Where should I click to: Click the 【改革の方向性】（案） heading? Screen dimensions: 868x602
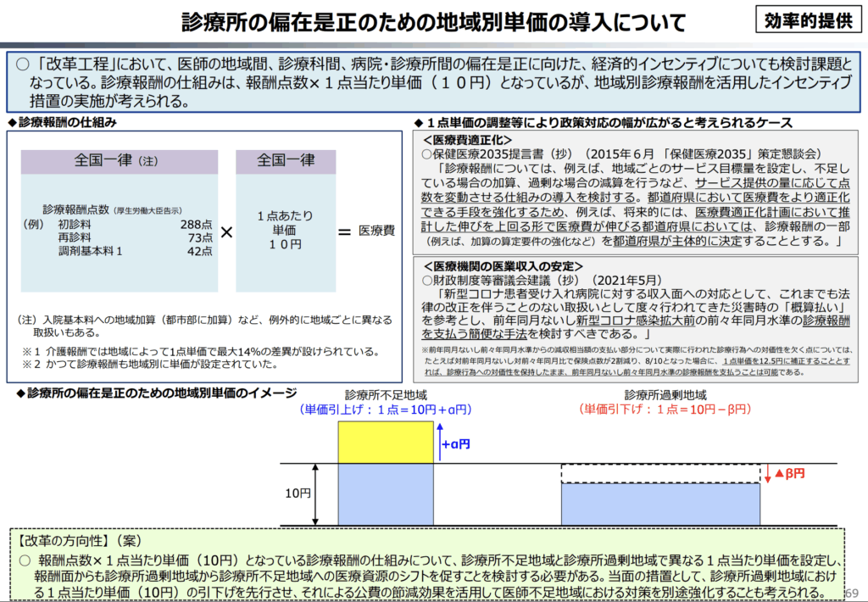coord(77,541)
